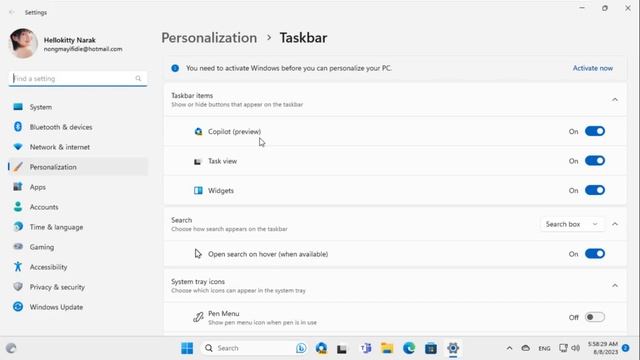Turn off the Widgets toggle

point(595,190)
